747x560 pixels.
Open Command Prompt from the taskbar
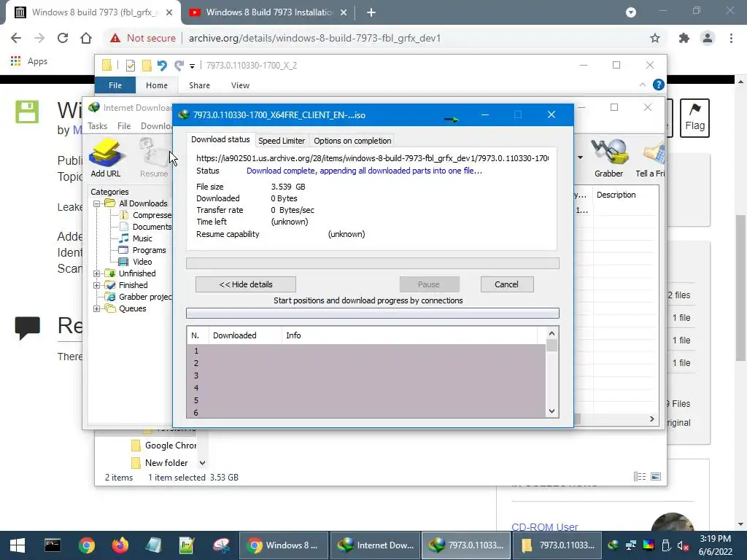[x=53, y=545]
